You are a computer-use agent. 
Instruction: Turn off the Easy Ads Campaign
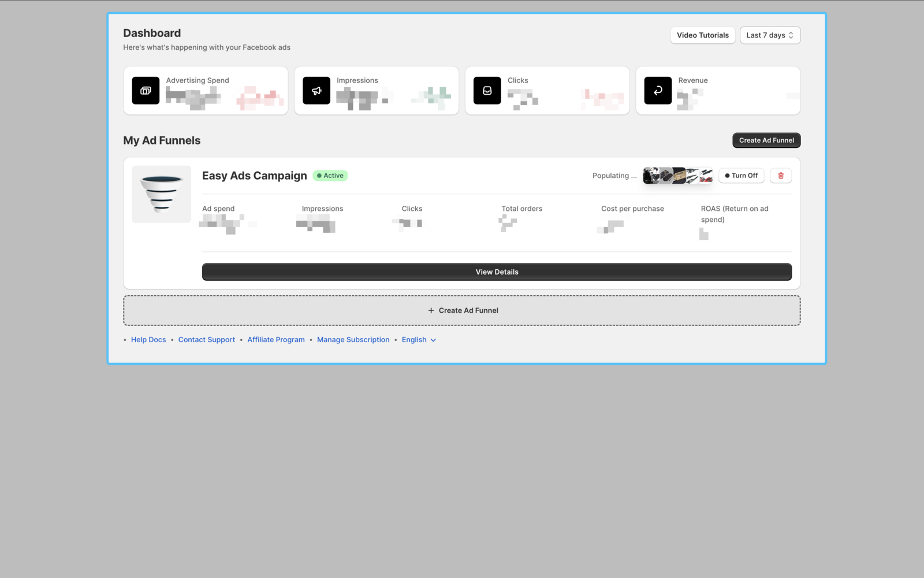tap(741, 175)
